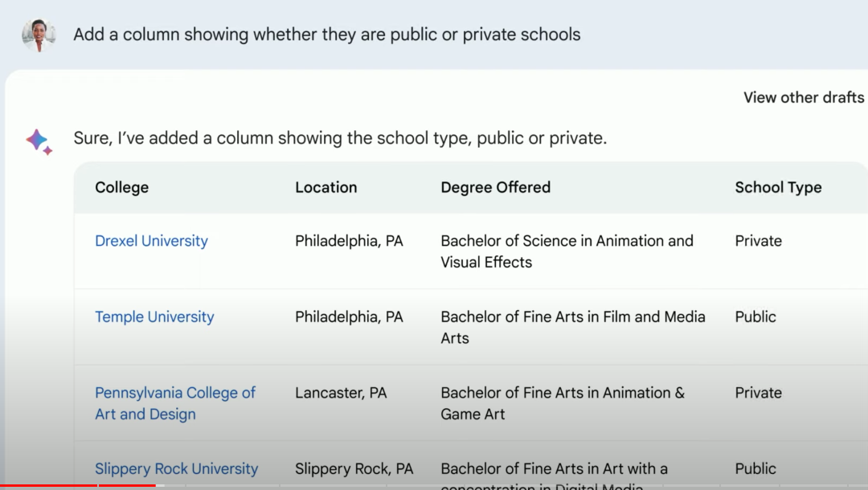Click Temple's Philadelphia, PA location cell
The height and width of the screenshot is (490, 868).
[x=349, y=317]
